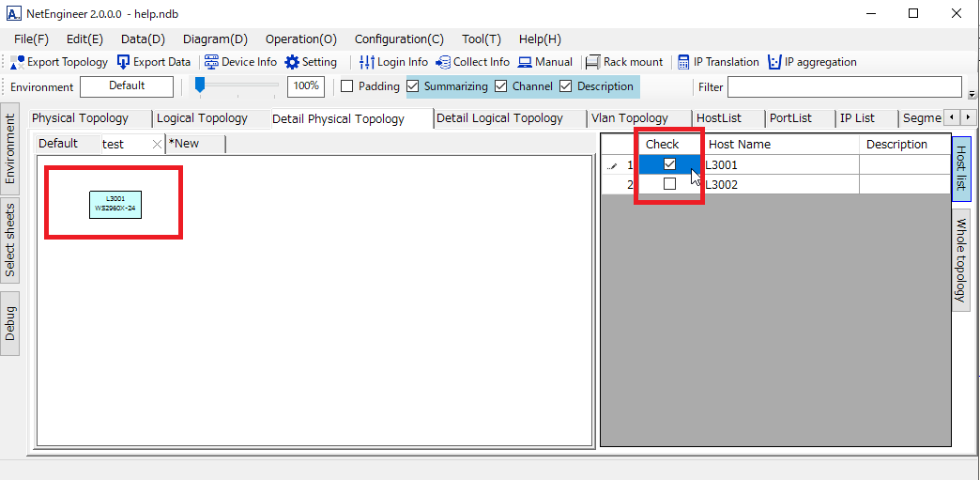Viewport: 980px width, 480px height.
Task: Open the Rack mount tool
Action: point(593,62)
